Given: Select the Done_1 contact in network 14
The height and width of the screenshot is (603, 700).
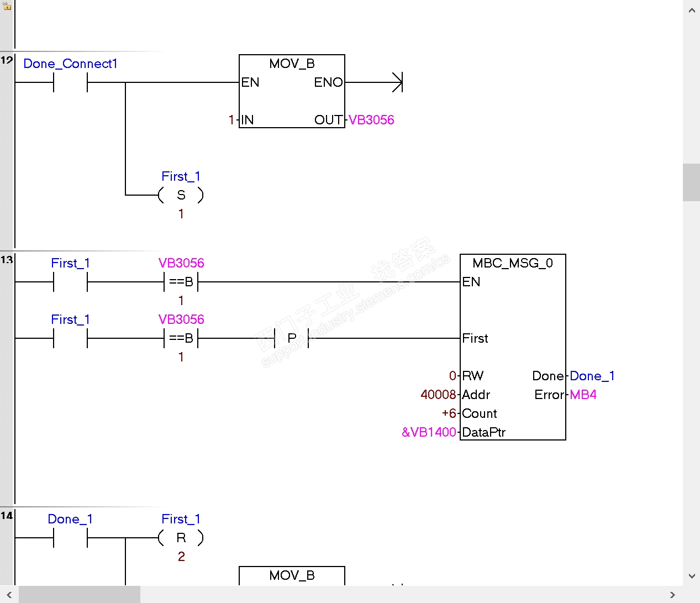Looking at the screenshot, I should pyautogui.click(x=70, y=538).
